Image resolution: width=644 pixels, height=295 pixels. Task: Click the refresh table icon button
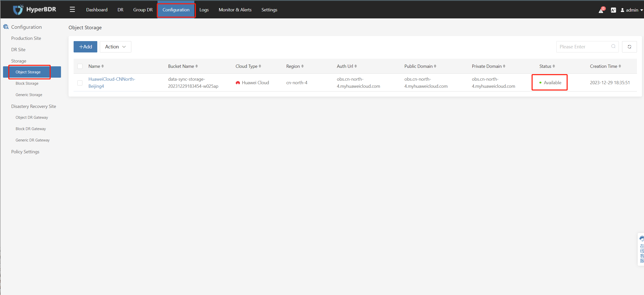[x=629, y=47]
